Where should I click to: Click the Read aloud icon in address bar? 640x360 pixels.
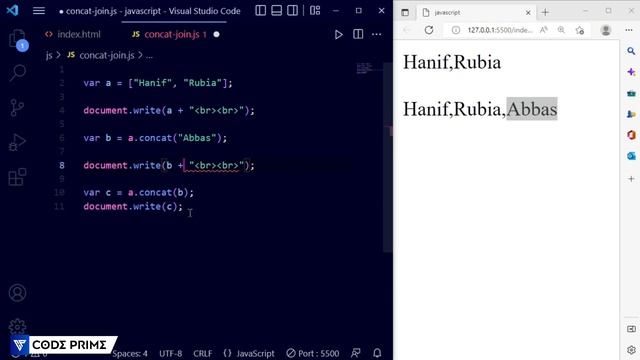click(544, 30)
